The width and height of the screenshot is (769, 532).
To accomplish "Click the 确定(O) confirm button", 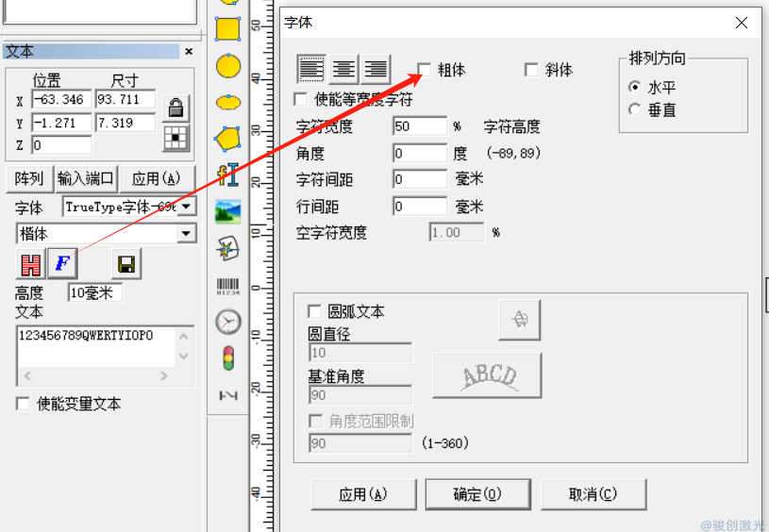I will [x=477, y=494].
